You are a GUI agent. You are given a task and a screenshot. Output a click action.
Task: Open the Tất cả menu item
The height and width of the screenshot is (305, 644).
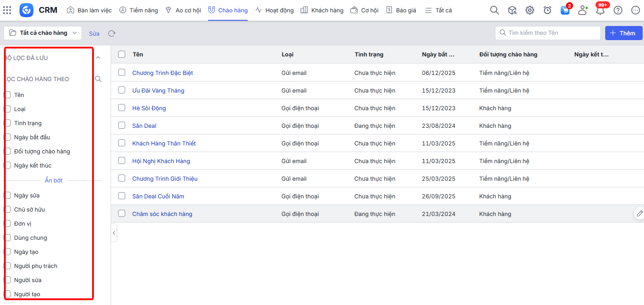[x=439, y=10]
